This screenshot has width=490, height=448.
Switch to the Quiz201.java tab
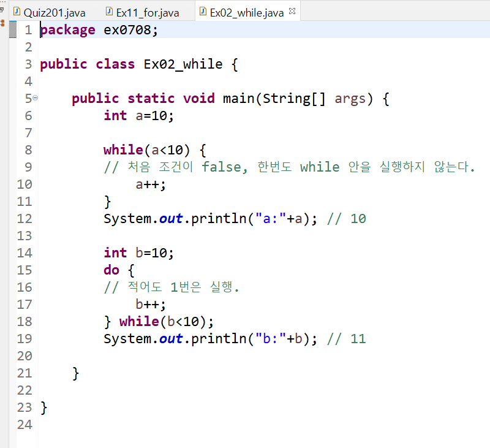[x=50, y=12]
